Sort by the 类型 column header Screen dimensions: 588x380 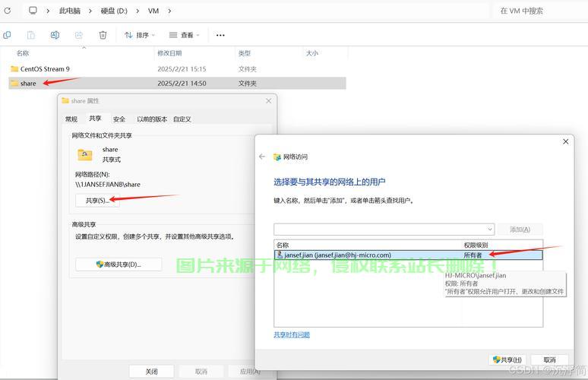point(245,53)
